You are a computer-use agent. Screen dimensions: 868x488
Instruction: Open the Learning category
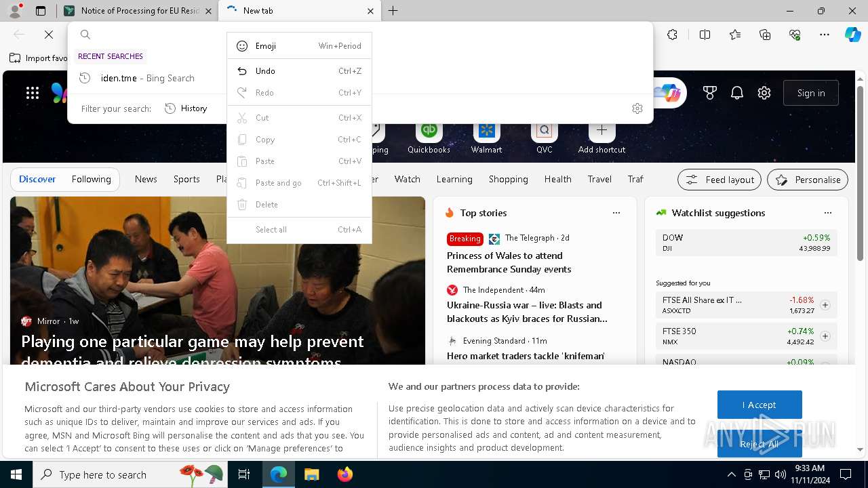click(454, 179)
